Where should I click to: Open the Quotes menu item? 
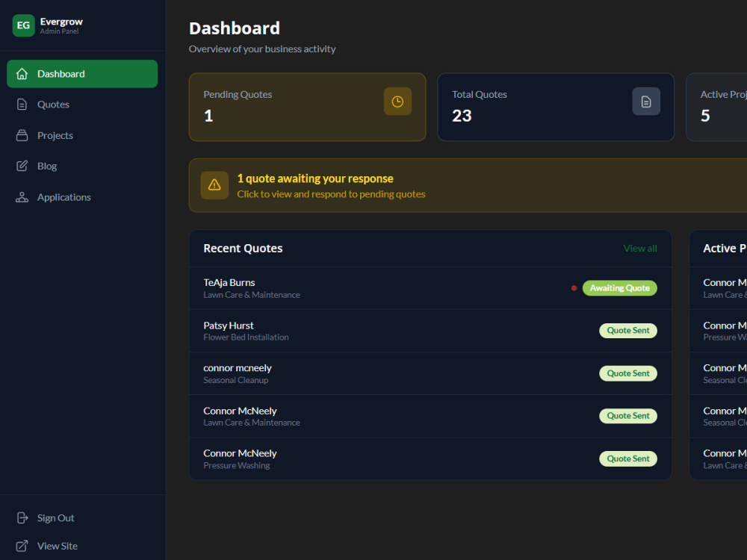click(82, 105)
